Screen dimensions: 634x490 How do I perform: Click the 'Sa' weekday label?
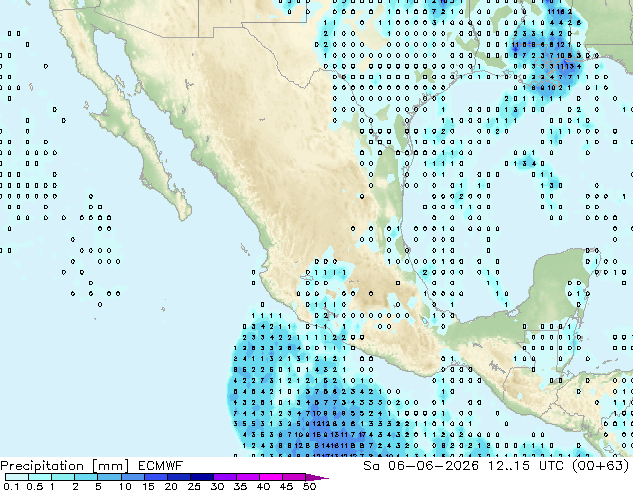pos(372,466)
